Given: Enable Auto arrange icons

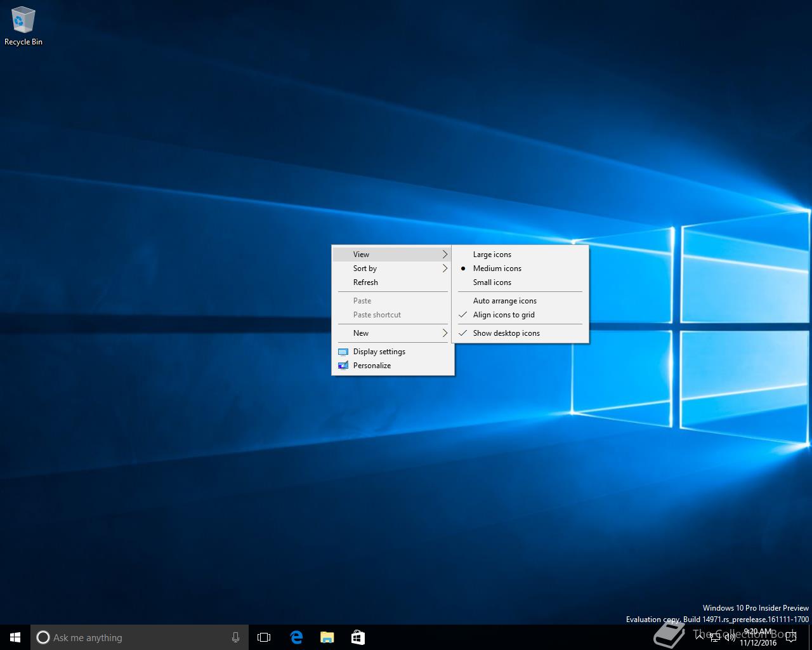Looking at the screenshot, I should (505, 301).
